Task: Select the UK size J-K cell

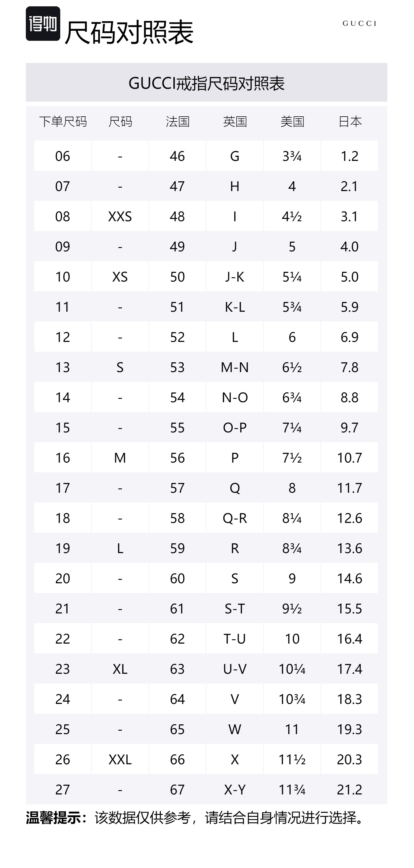Action: tap(235, 277)
